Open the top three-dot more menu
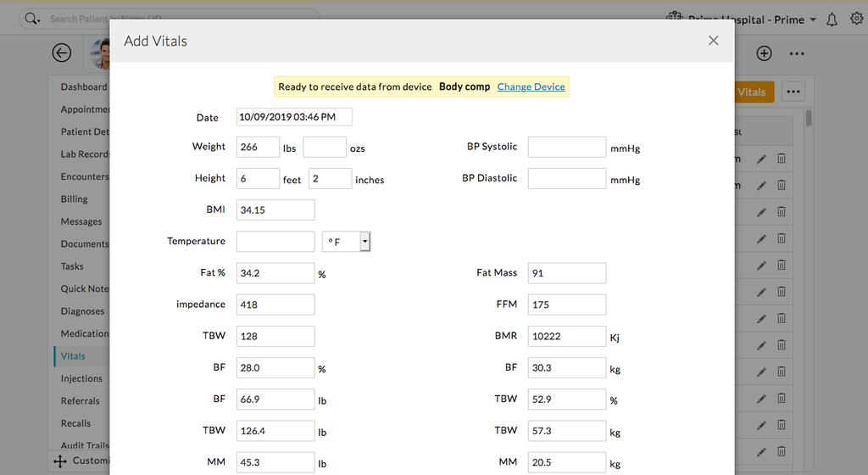Screen dimensions: 868x475 797,53
